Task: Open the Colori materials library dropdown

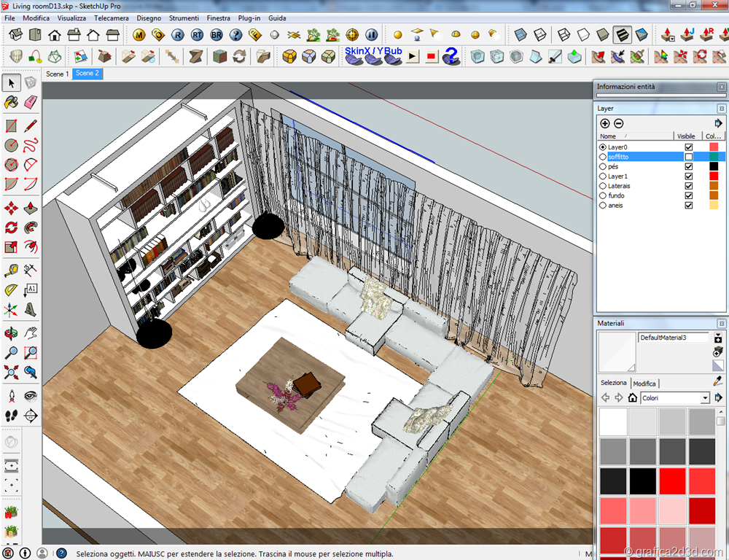Action: [705, 398]
